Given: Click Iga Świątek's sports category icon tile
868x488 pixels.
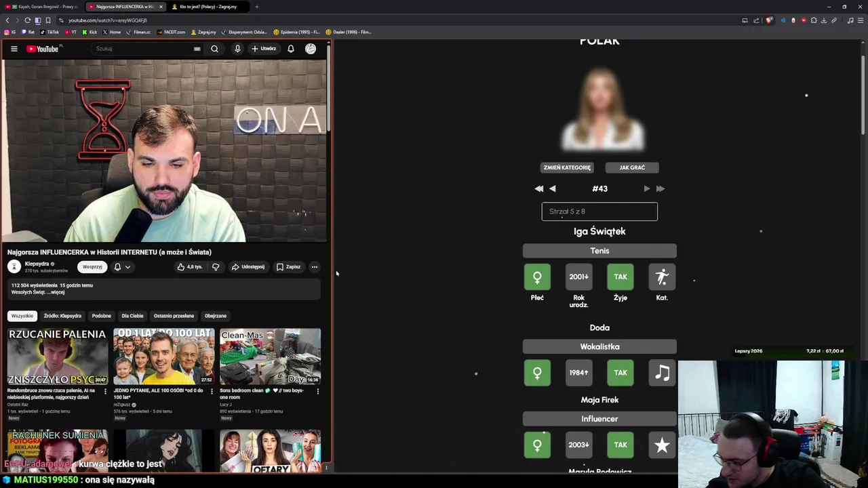Looking at the screenshot, I should (662, 277).
